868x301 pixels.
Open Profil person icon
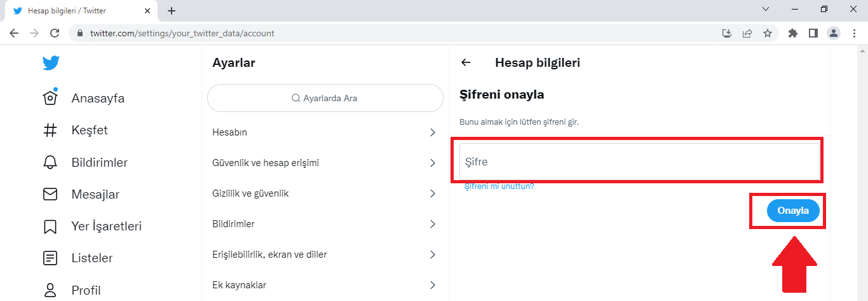tap(50, 290)
